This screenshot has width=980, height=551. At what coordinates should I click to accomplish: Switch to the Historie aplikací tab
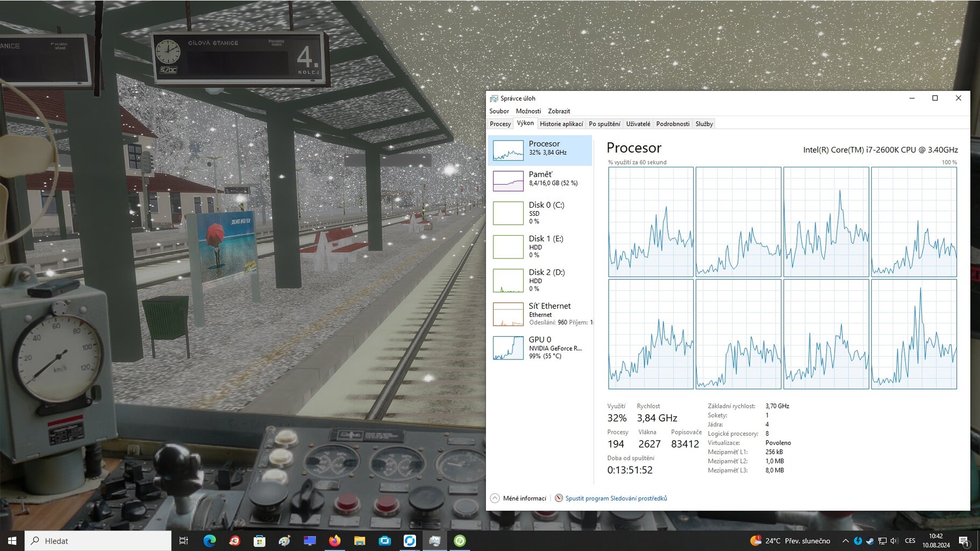(x=561, y=124)
